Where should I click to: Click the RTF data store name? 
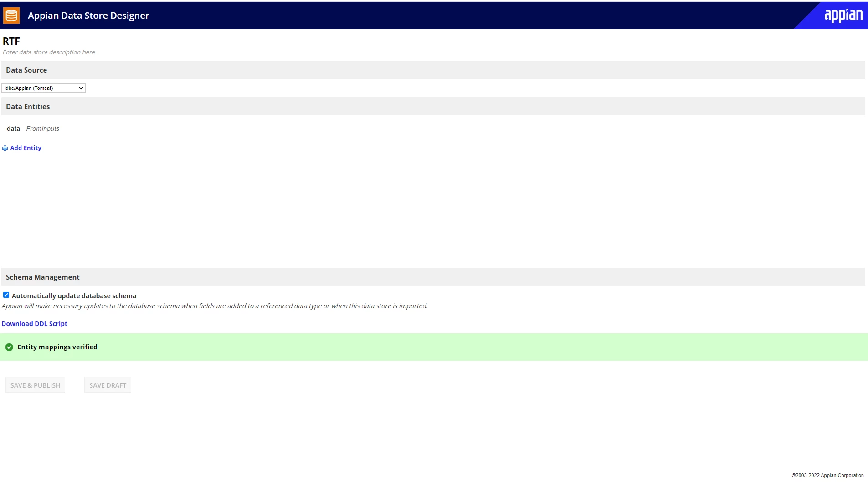tap(11, 41)
